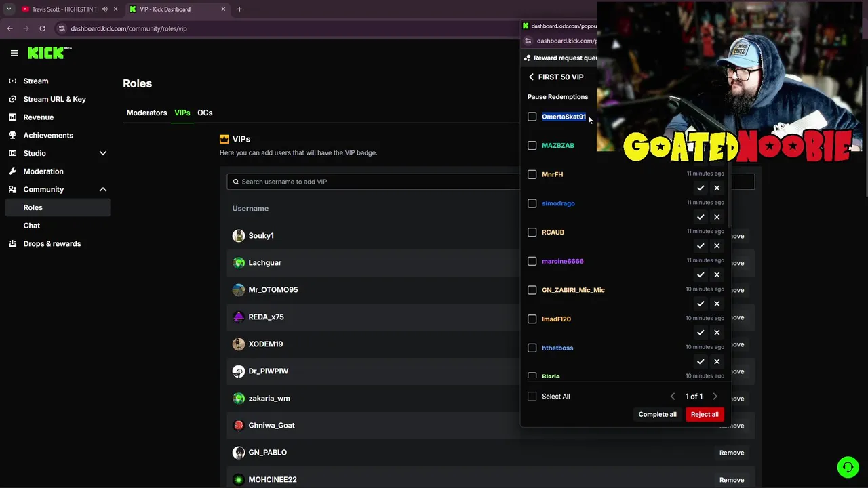Switch to the Moderators tab
868x488 pixels.
click(x=146, y=113)
